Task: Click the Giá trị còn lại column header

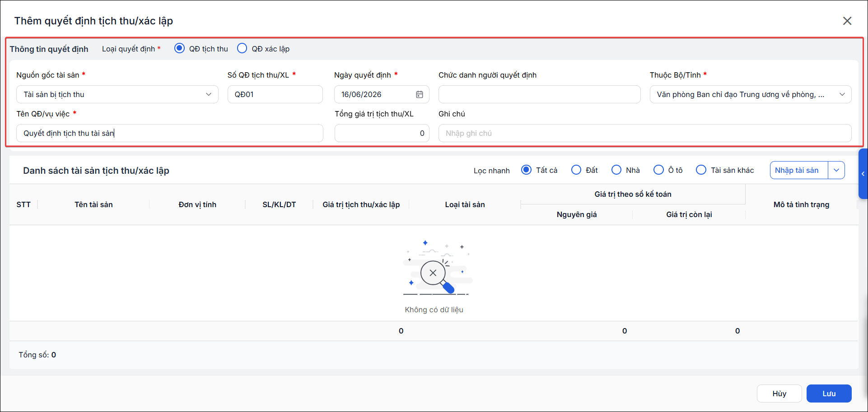Action: point(689,214)
